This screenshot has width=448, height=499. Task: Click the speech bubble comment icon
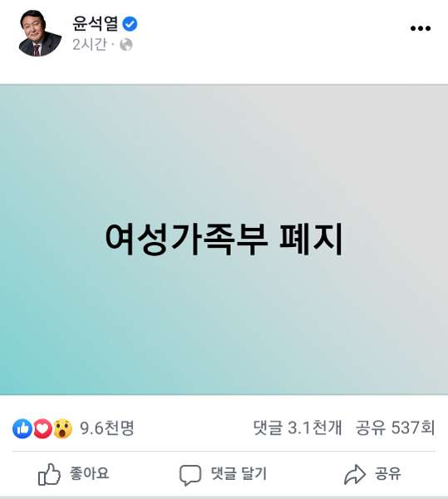[x=190, y=475]
